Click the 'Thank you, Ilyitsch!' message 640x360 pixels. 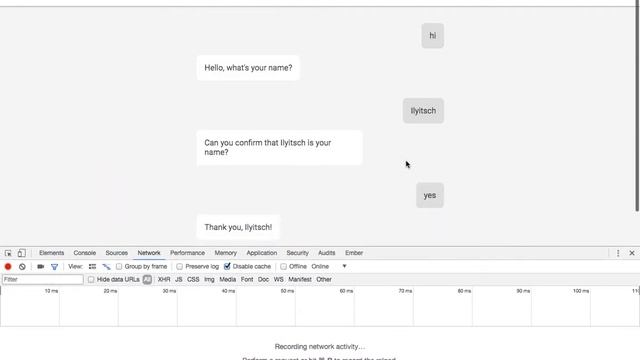[x=238, y=227]
